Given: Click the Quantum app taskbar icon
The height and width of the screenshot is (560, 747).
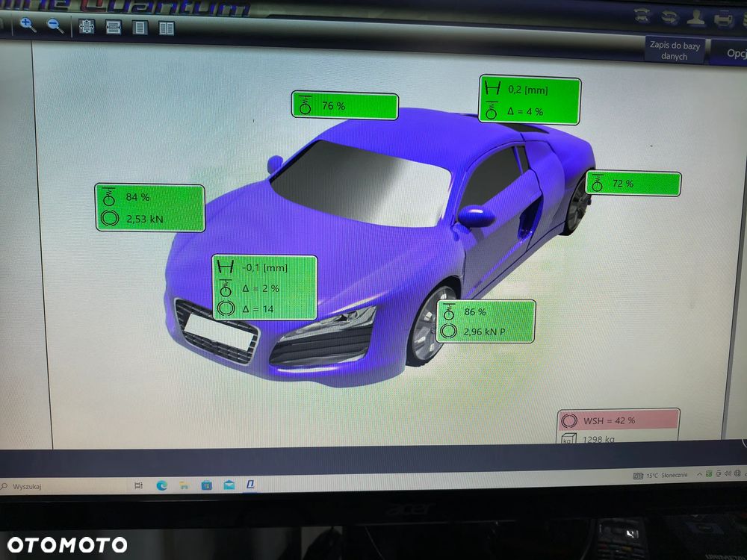Looking at the screenshot, I should 250,485.
